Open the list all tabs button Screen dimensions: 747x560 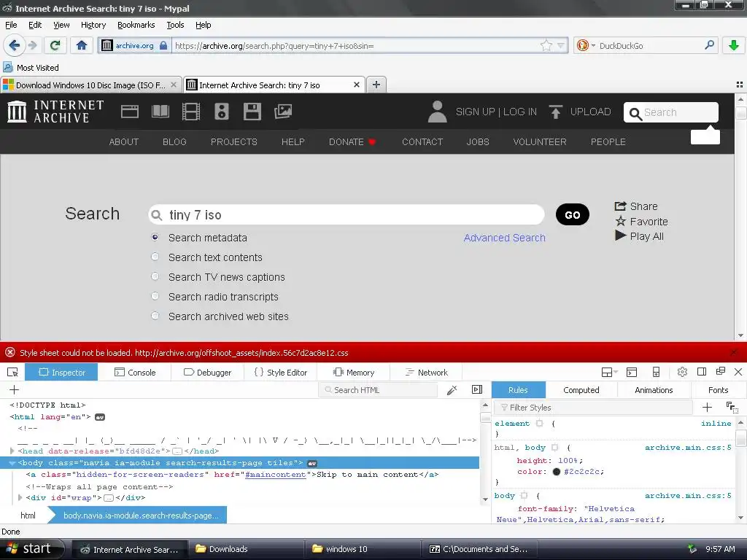click(740, 85)
